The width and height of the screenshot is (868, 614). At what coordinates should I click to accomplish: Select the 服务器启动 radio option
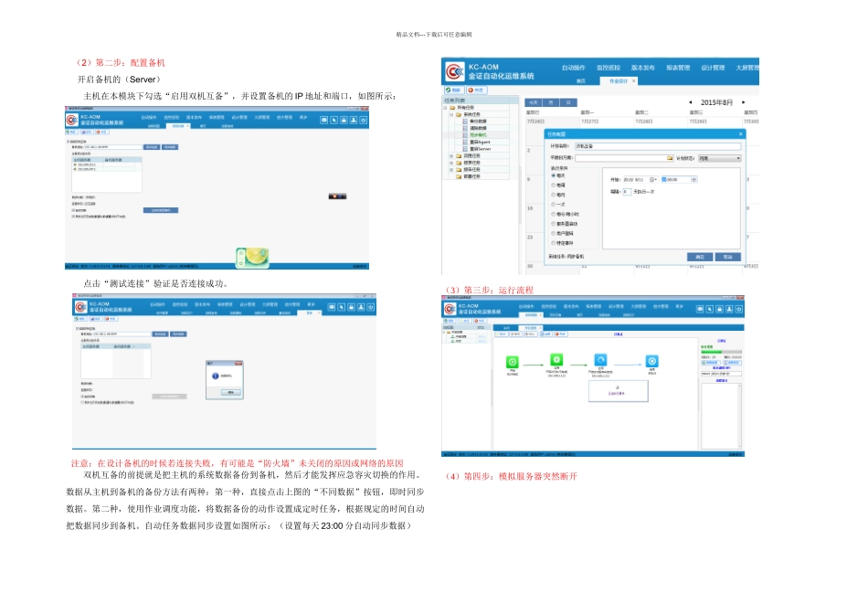click(x=553, y=224)
